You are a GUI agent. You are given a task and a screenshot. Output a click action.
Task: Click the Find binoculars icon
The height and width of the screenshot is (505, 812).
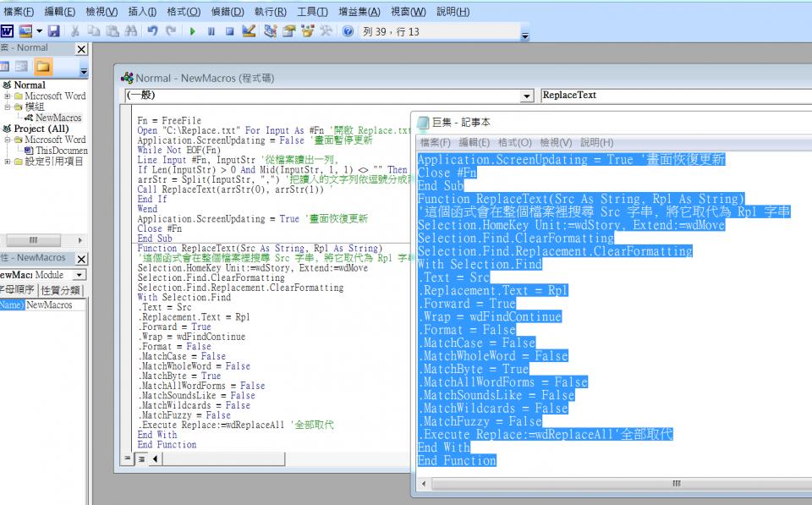click(x=129, y=31)
